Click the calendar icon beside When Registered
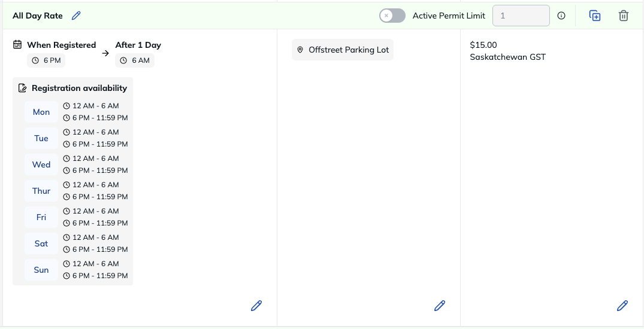The width and height of the screenshot is (644, 329). (17, 45)
